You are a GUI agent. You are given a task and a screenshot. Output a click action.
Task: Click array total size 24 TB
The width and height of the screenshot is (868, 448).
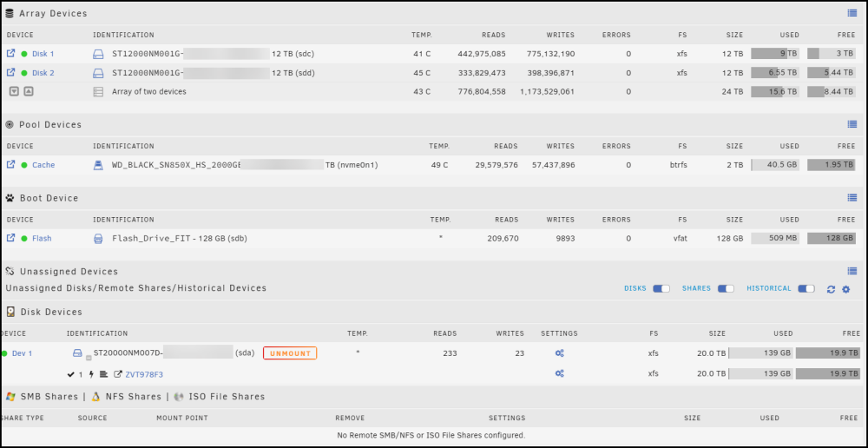[733, 92]
